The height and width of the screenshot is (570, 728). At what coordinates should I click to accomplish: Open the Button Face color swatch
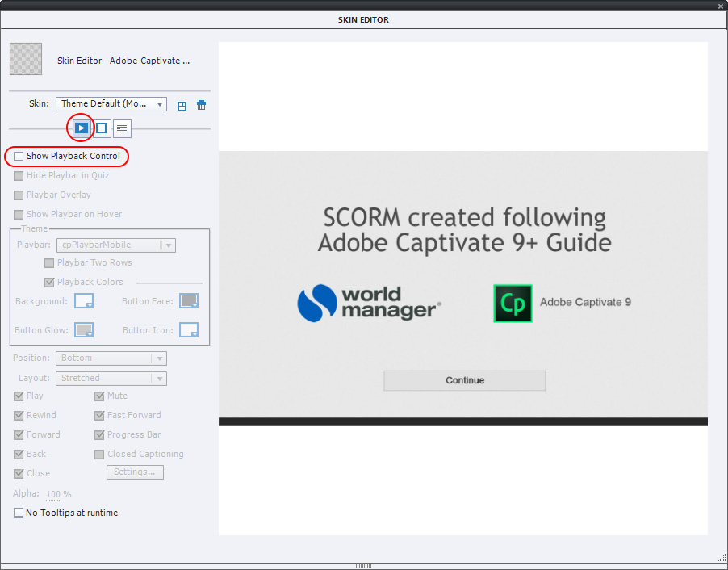189,301
